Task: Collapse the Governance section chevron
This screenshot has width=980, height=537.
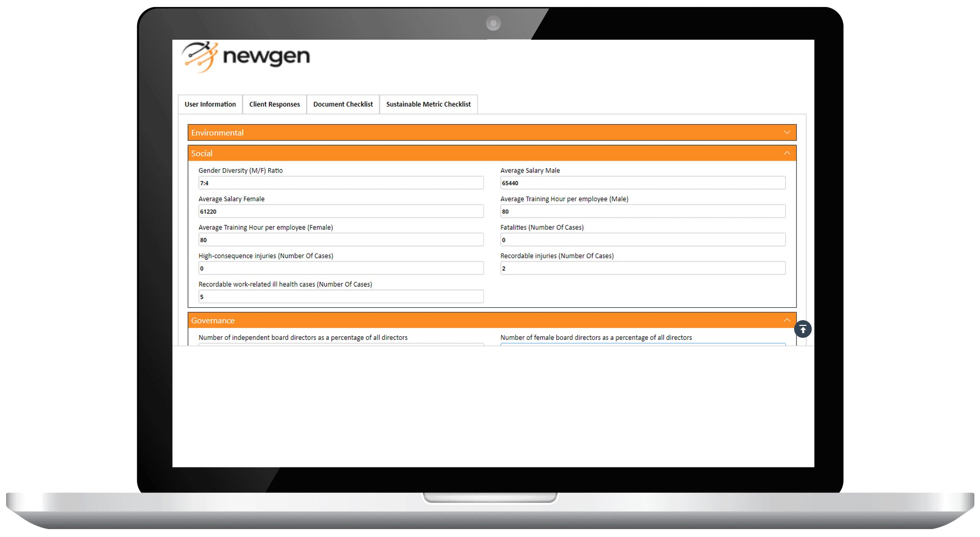Action: click(x=787, y=320)
